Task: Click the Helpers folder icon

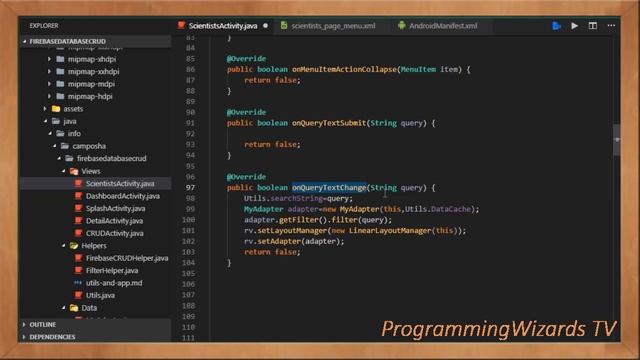Action: pos(74,246)
